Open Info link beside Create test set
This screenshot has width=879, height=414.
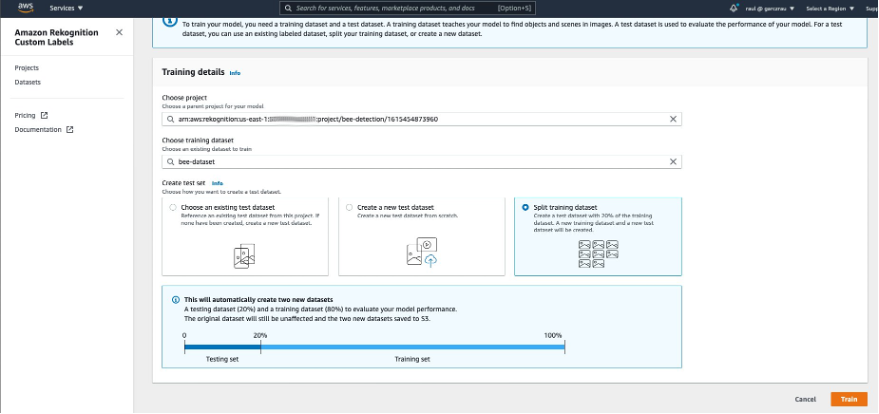218,183
